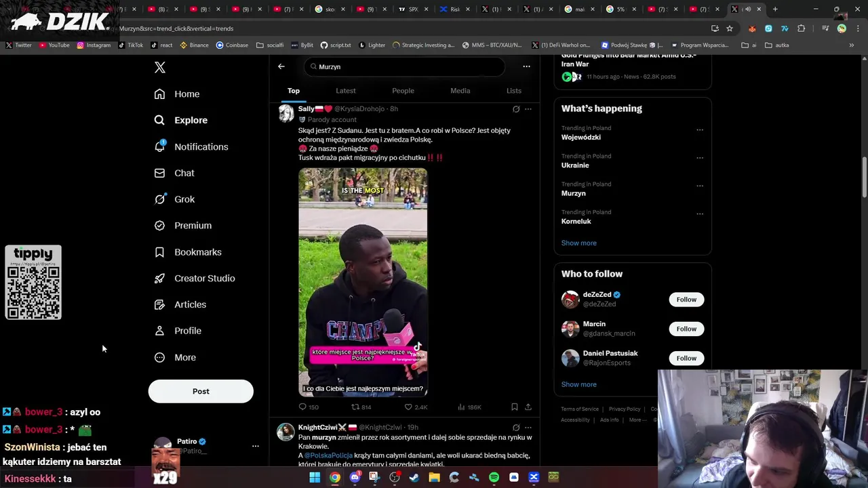The height and width of the screenshot is (488, 868).
Task: Go to Home in X sidebar
Action: click(177, 94)
